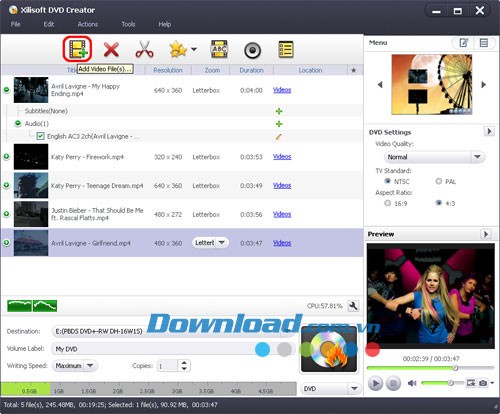This screenshot has width=500, height=414.
Task: Open Videos link for My Happy Ending
Action: point(282,90)
